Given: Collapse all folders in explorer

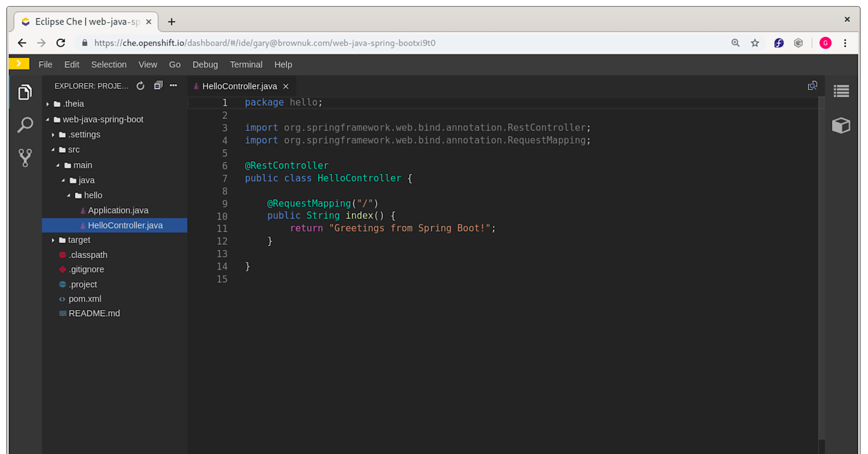Looking at the screenshot, I should tap(158, 86).
